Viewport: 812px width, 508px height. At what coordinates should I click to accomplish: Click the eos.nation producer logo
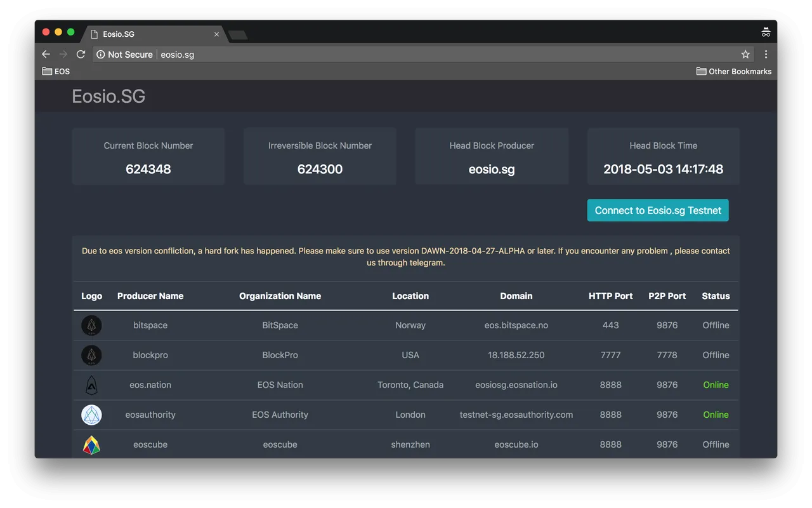pyautogui.click(x=91, y=385)
